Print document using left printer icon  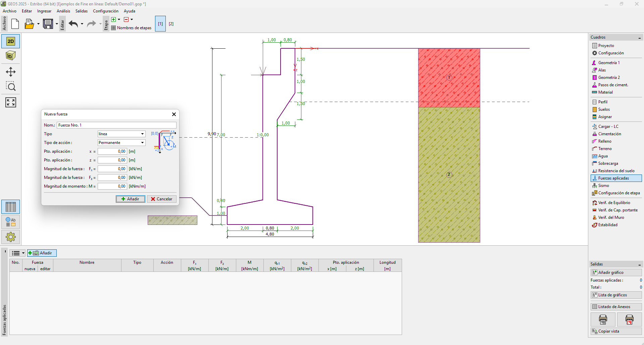[x=603, y=319]
